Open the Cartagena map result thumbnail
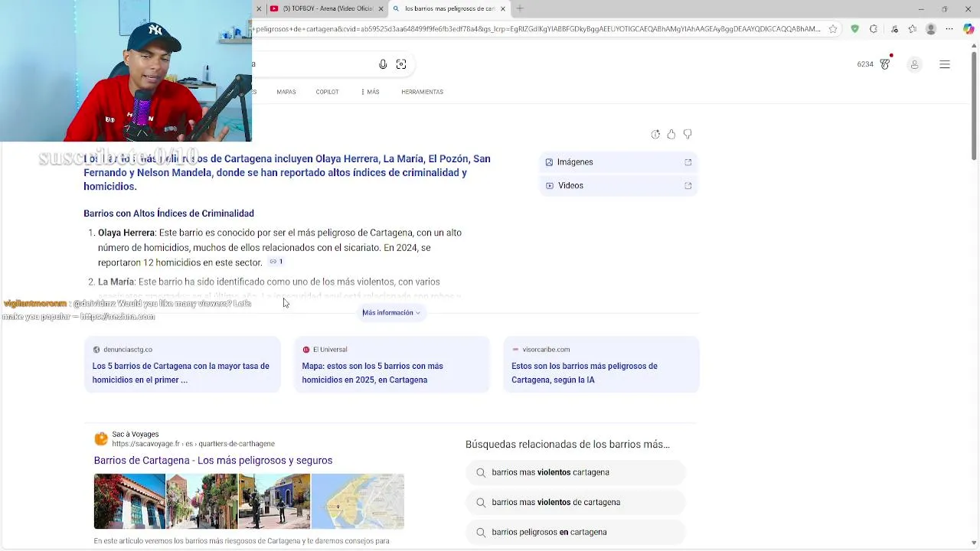This screenshot has height=551, width=980. point(358,501)
